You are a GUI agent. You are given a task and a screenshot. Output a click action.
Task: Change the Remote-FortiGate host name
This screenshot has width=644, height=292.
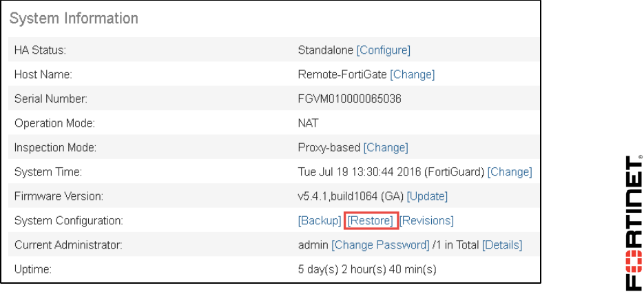[412, 75]
